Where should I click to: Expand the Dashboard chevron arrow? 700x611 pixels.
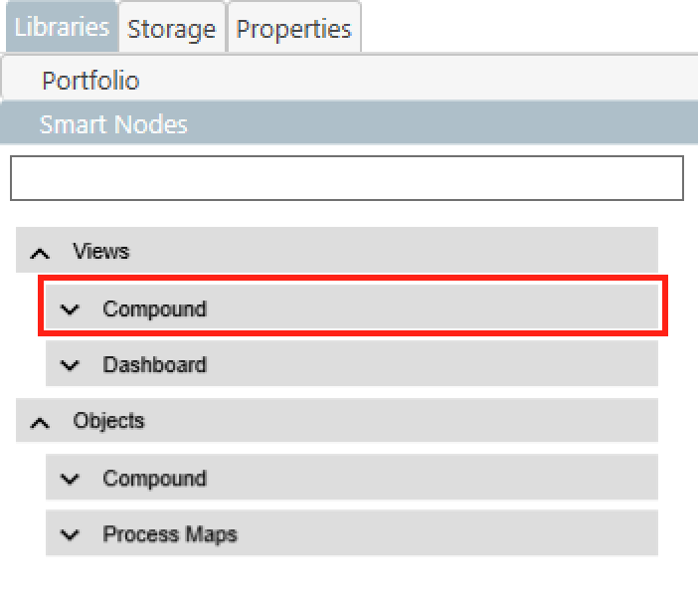click(70, 365)
